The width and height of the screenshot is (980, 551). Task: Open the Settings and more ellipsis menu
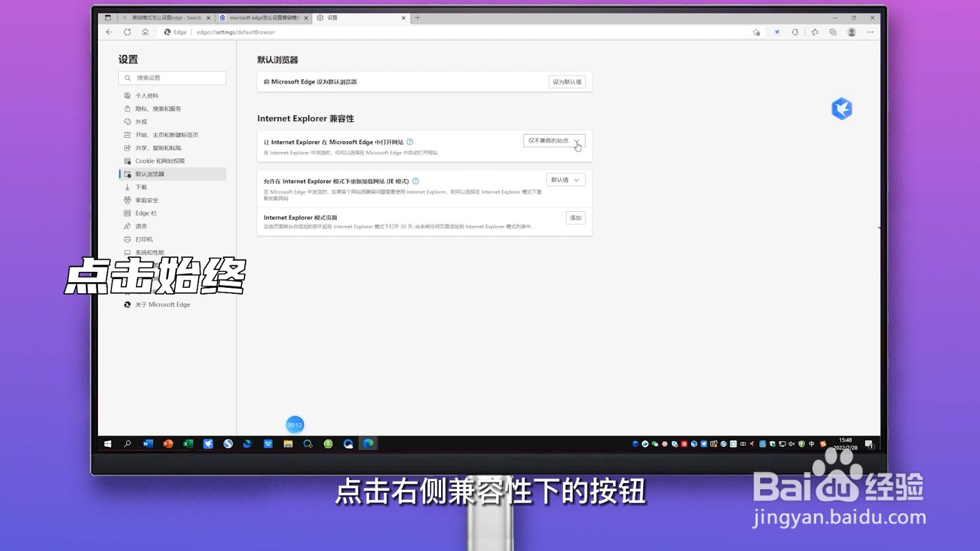(870, 32)
